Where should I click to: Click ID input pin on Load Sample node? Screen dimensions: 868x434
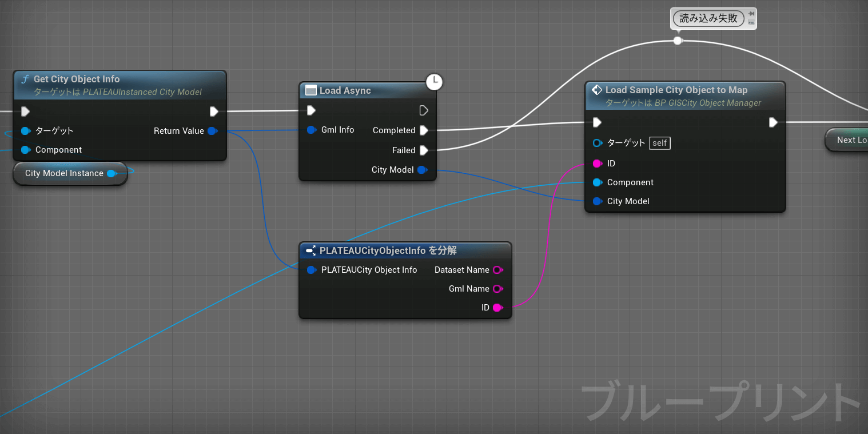coord(598,164)
